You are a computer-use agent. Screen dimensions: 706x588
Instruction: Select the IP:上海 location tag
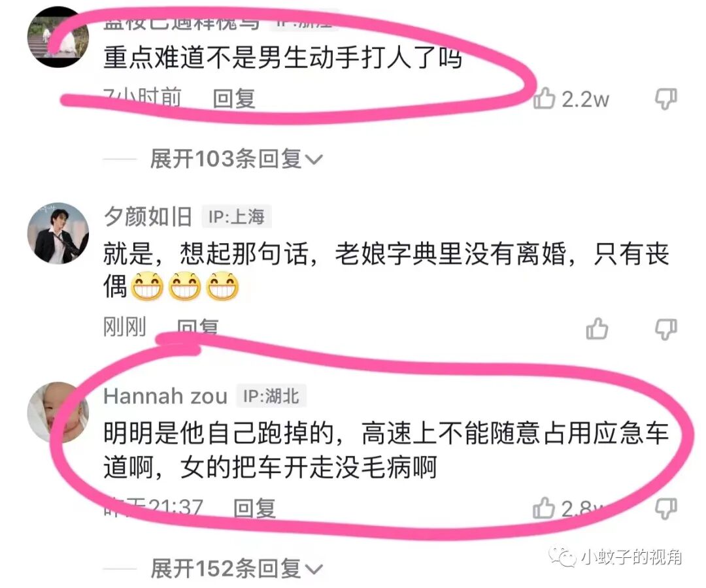pos(237,217)
